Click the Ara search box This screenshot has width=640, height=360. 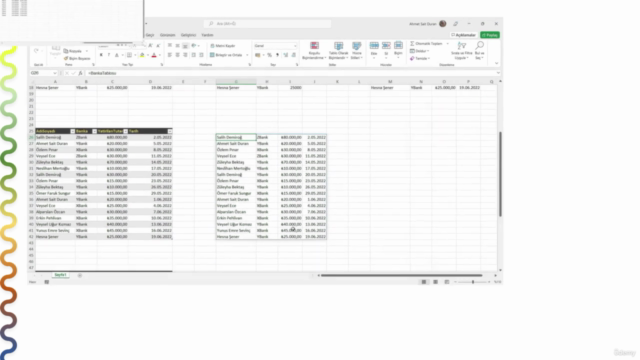click(267, 24)
